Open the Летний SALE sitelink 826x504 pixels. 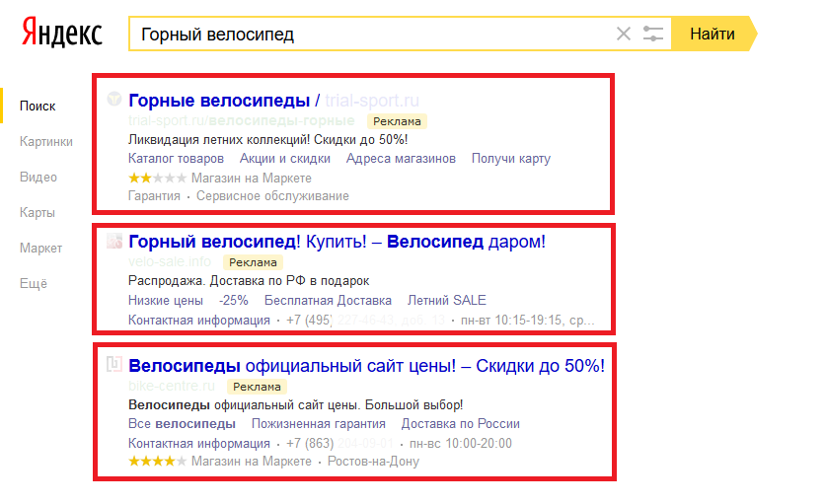(x=447, y=300)
